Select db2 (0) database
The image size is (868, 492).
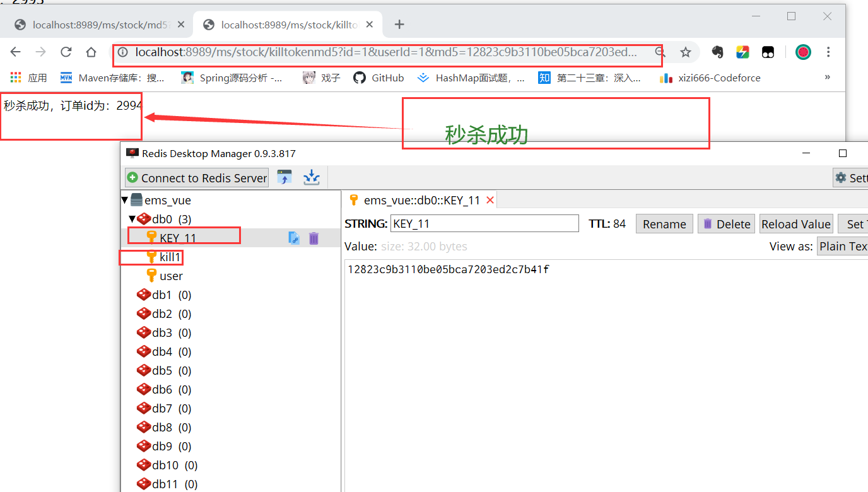164,313
